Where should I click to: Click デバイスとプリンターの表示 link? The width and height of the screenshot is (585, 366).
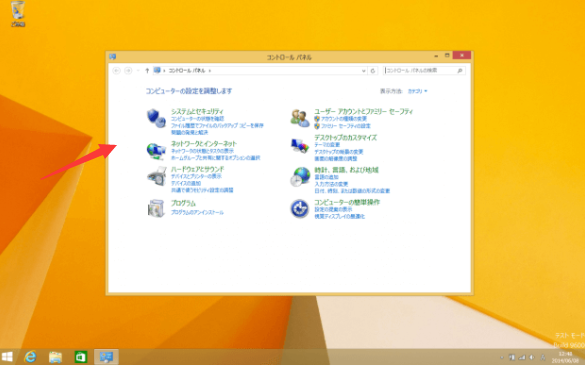tap(196, 176)
